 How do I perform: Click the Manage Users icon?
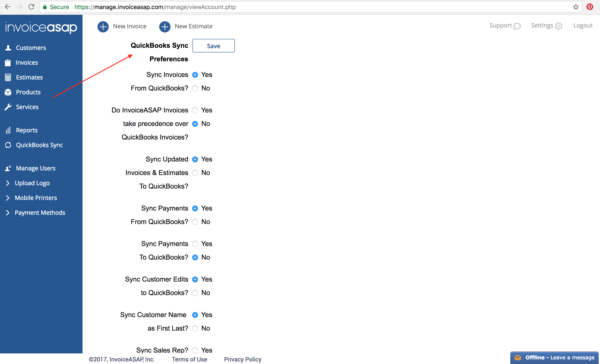(8, 168)
